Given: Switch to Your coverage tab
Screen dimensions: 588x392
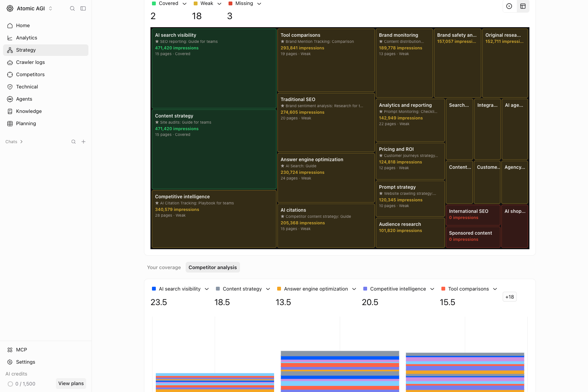Looking at the screenshot, I should coord(164,268).
